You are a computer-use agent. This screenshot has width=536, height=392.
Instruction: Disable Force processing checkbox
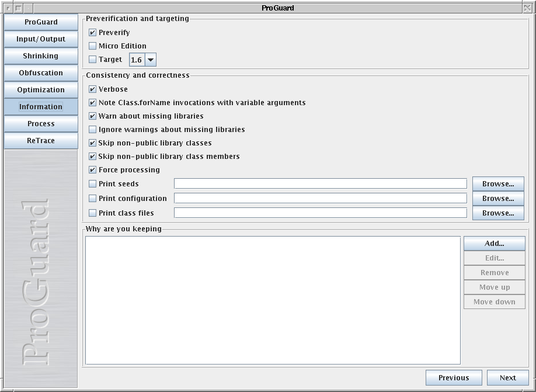coord(92,170)
